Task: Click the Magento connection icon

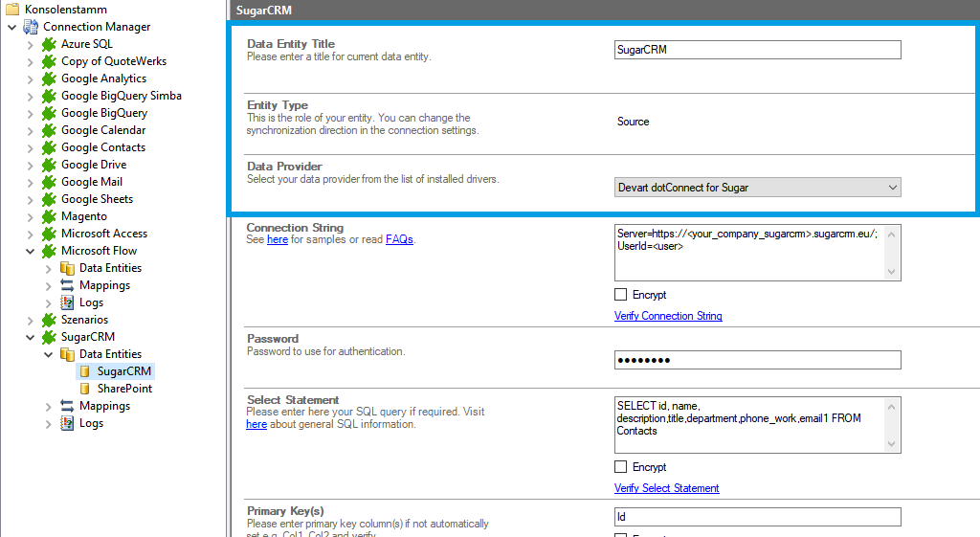Action: point(49,216)
